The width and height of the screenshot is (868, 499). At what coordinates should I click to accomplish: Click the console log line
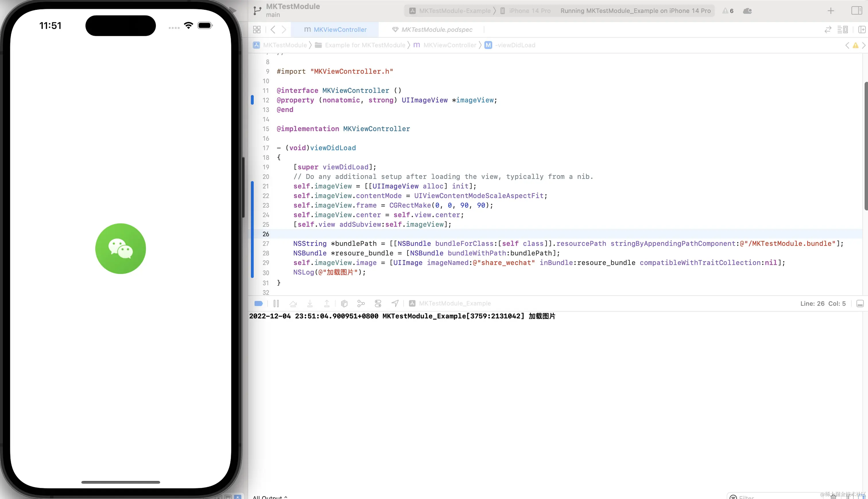(x=402, y=316)
